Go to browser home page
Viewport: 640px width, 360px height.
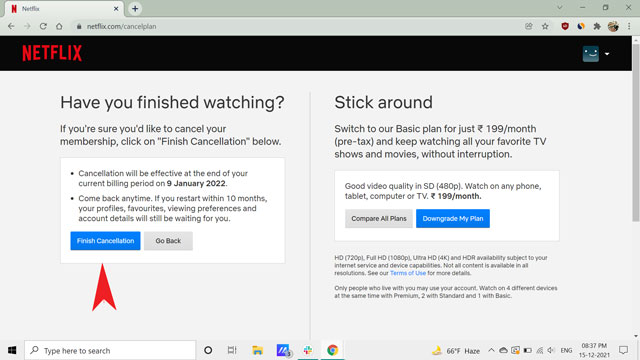tap(59, 26)
